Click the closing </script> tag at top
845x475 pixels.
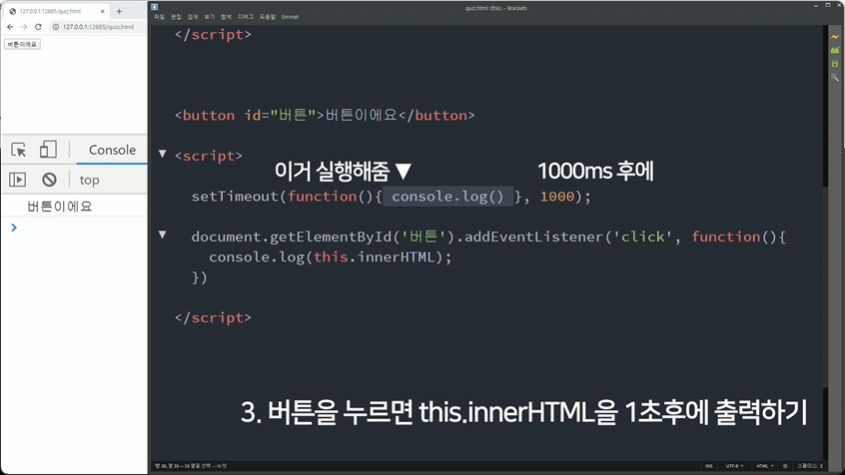(x=213, y=35)
